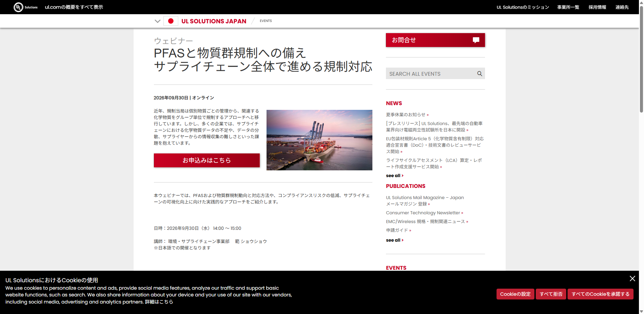This screenshot has height=314, width=644.
Task: Go to UL Solutions Japan home
Action: [214, 21]
